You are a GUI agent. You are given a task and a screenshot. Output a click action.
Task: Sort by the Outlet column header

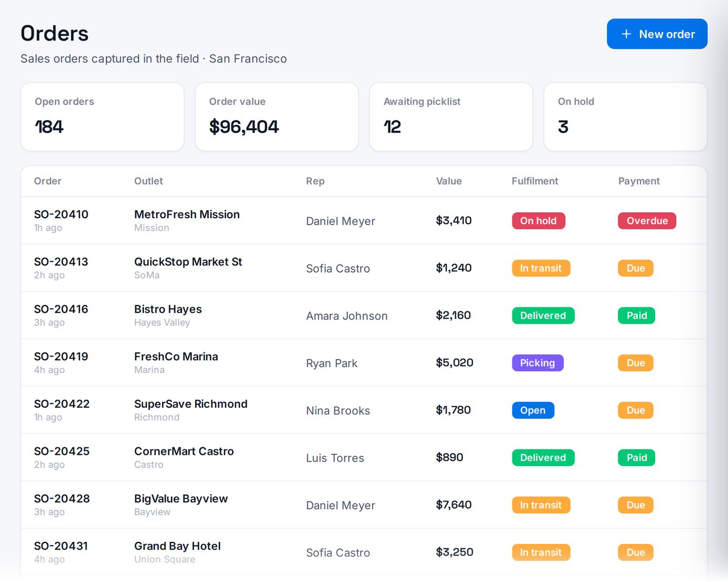[x=148, y=181]
